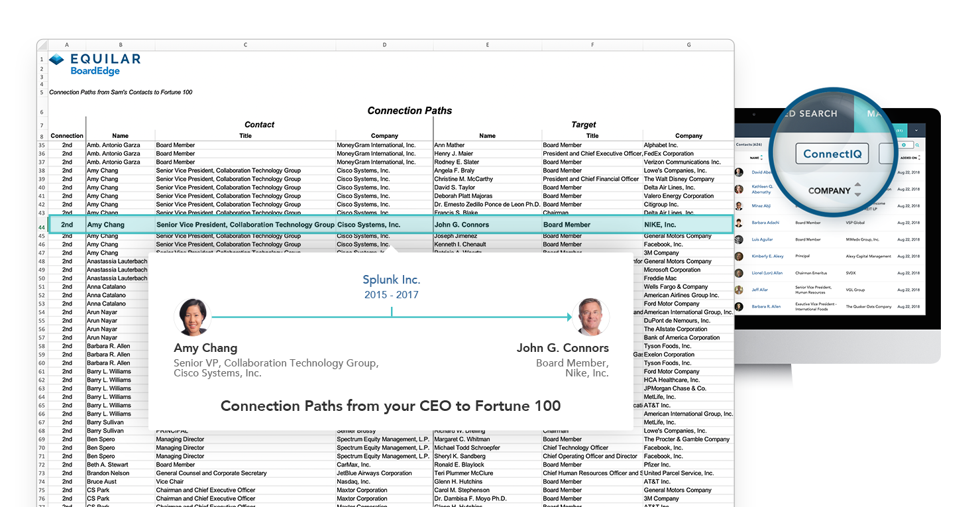This screenshot has height=507, width=980.
Task: Click Jeff Allar's contact avatar
Action: [x=739, y=290]
